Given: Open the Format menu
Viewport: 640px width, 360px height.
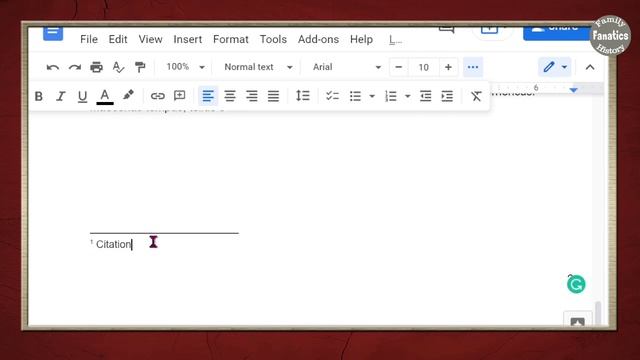Looking at the screenshot, I should (x=231, y=40).
